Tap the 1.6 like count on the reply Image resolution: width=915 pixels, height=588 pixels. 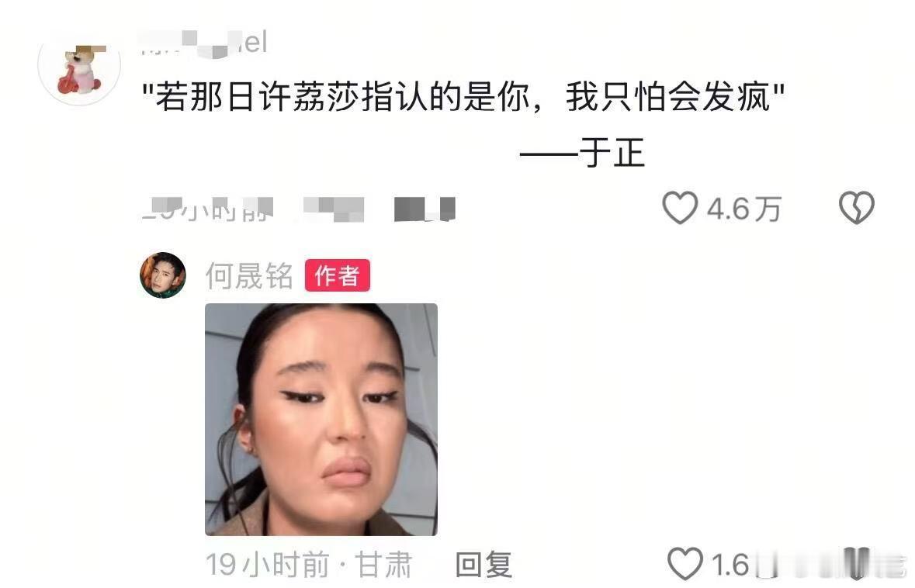tap(730, 565)
